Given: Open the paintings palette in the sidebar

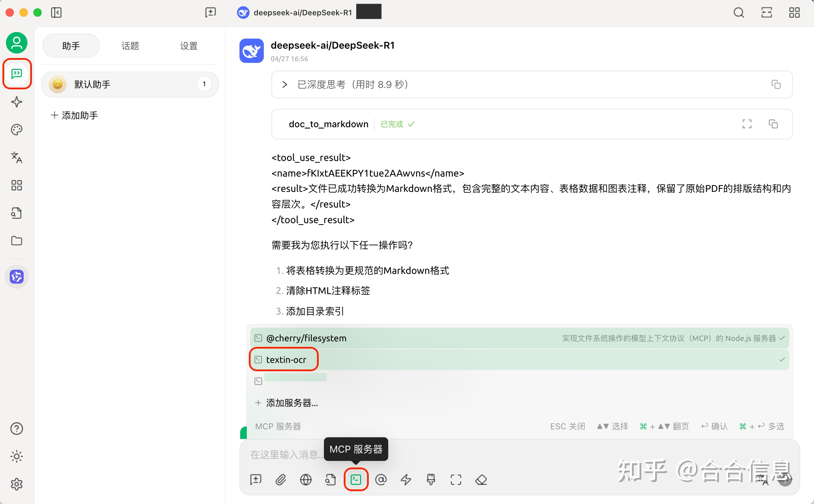Looking at the screenshot, I should [x=16, y=130].
